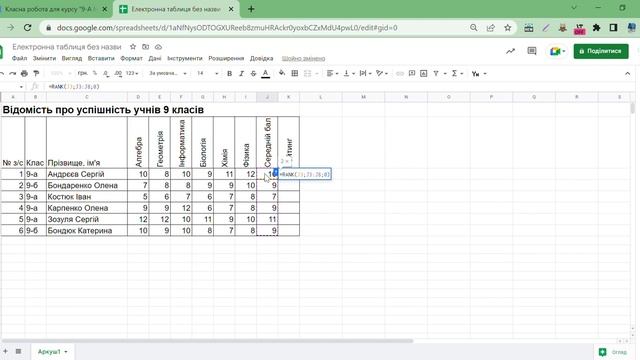
Task: Increase decimal places
Action: pyautogui.click(x=118, y=73)
